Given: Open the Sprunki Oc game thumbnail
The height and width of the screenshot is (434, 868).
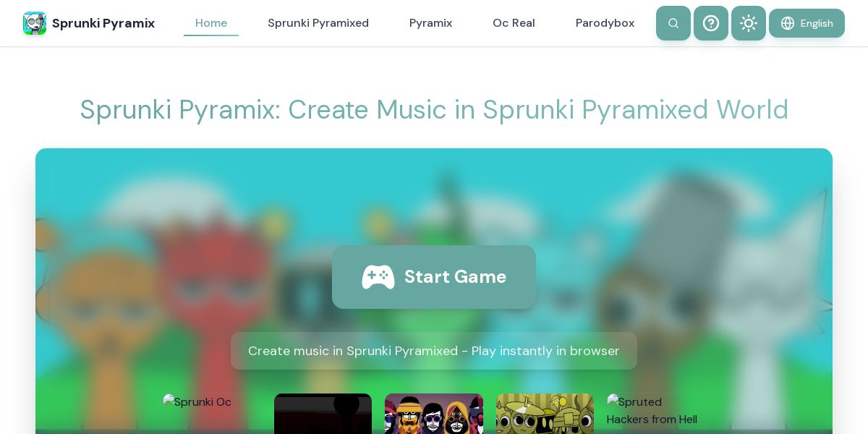Looking at the screenshot, I should pos(212,414).
